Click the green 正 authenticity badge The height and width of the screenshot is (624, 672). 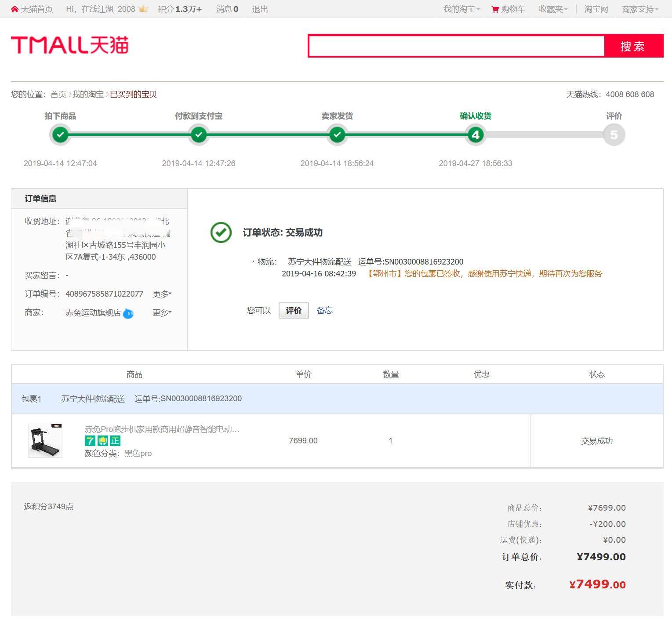pos(115,441)
